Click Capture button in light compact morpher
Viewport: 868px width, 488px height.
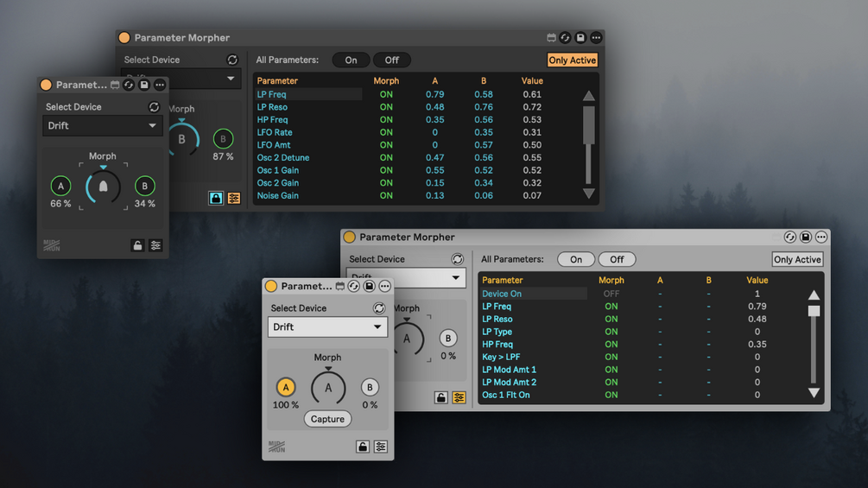pyautogui.click(x=327, y=419)
